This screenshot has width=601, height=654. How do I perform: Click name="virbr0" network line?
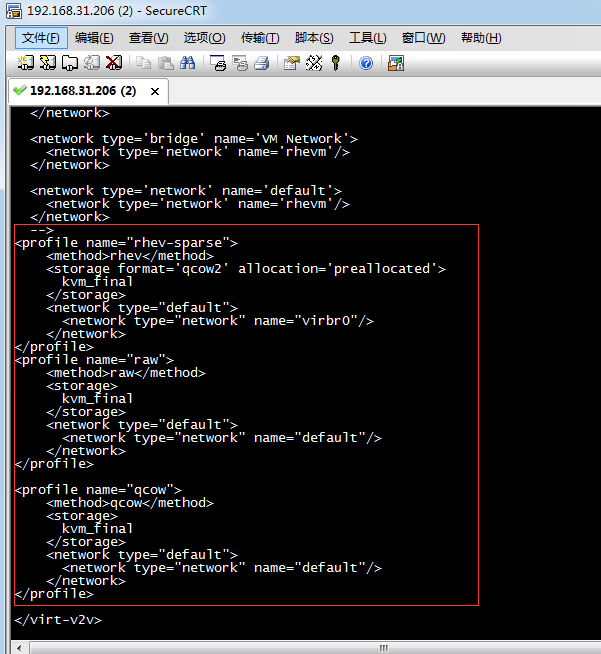(218, 321)
